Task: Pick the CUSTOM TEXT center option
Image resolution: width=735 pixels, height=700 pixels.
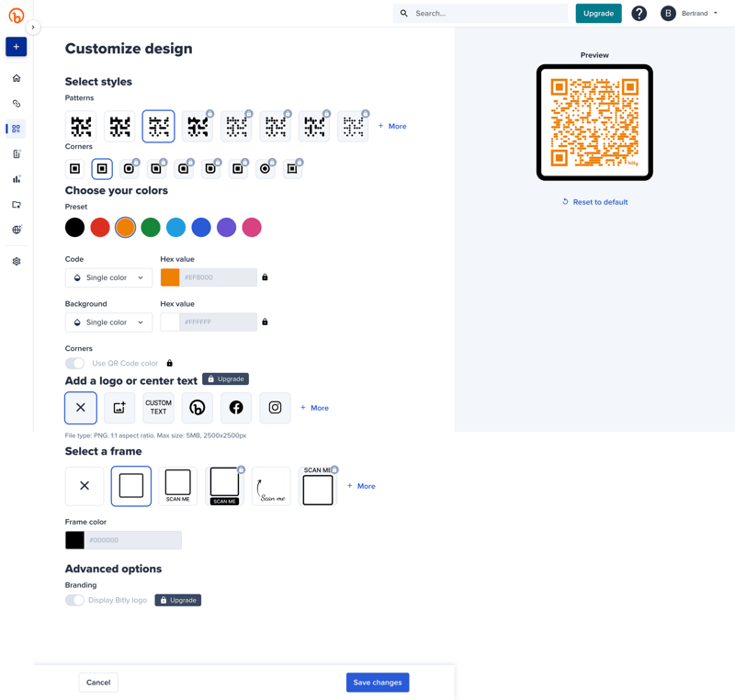Action: pos(158,407)
